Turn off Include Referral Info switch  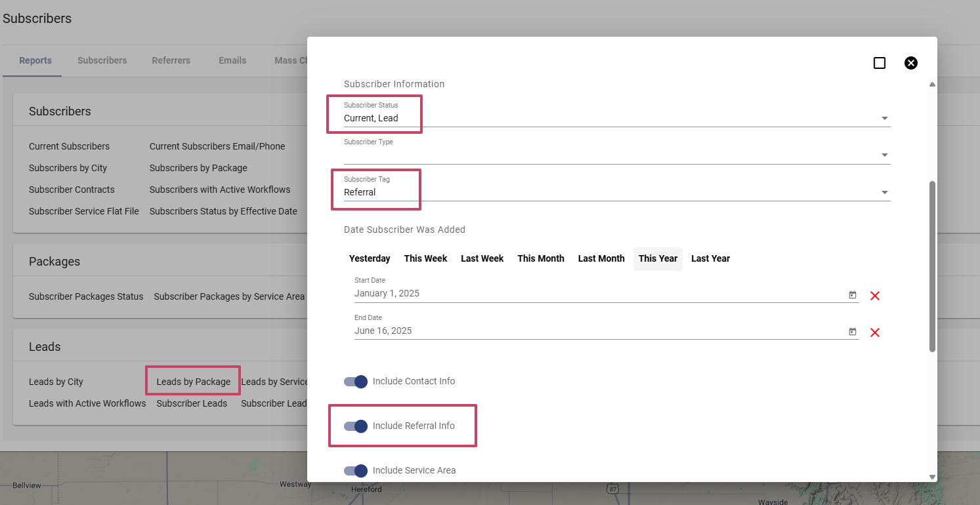pos(356,426)
